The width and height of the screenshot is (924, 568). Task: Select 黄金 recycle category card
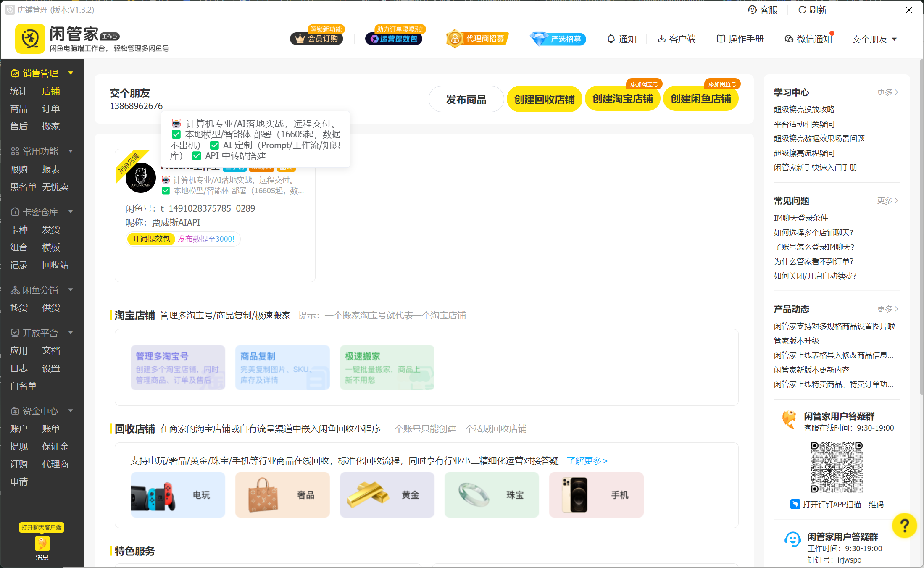387,495
